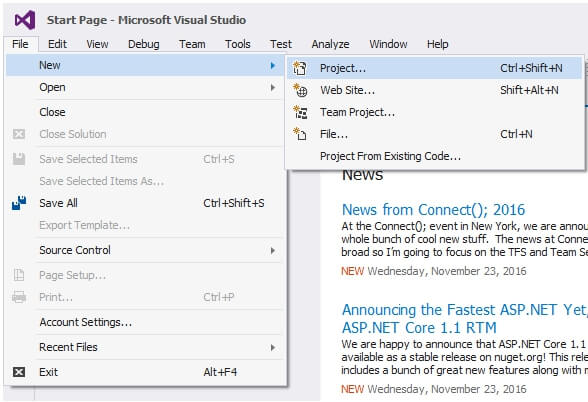588x402 pixels.
Task: Open the Analyze menu
Action: pyautogui.click(x=330, y=44)
